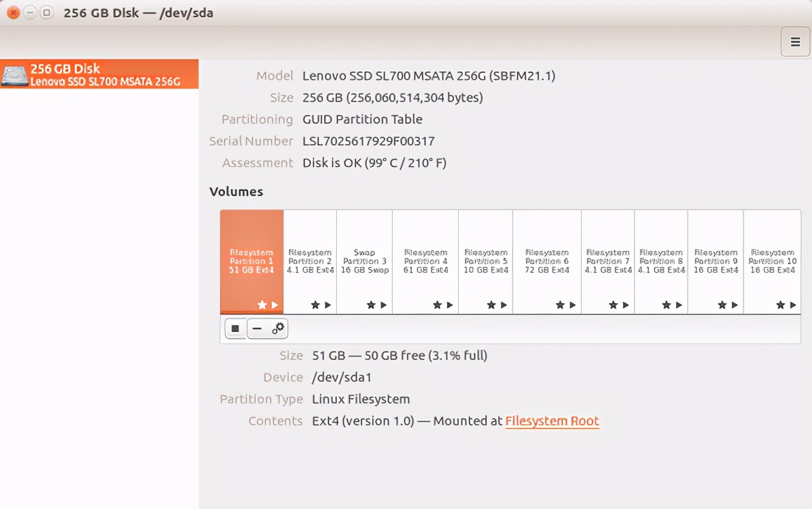Screen dimensions: 812x509
Task: Select Partition 5 10 GB Ext4 volume
Action: tap(486, 261)
